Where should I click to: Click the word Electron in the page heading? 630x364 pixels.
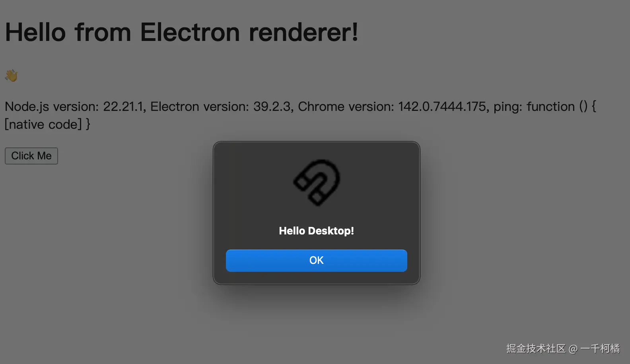coord(190,32)
